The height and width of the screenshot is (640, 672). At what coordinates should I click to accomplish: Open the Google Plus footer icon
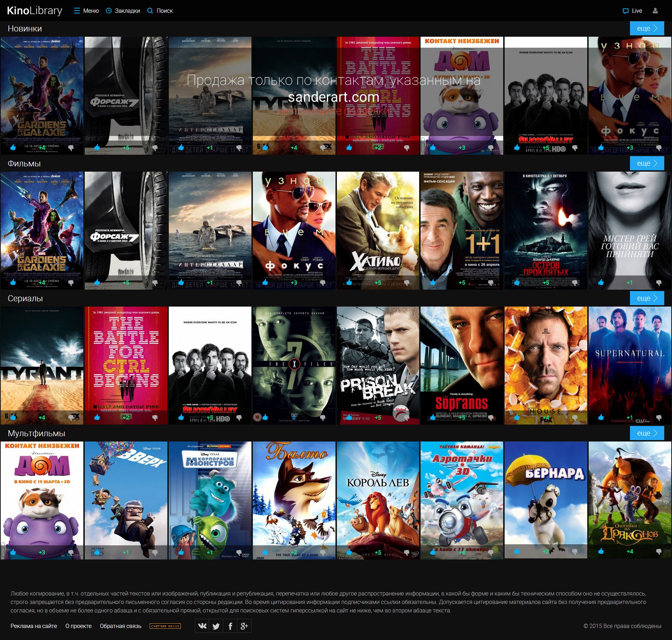pos(244,626)
